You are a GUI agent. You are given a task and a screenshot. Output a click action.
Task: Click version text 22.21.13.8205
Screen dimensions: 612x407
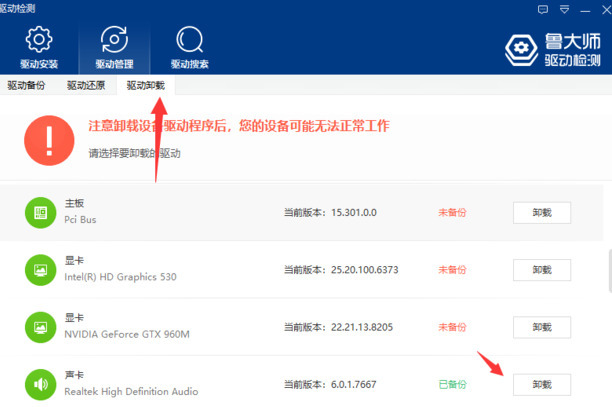coord(362,327)
